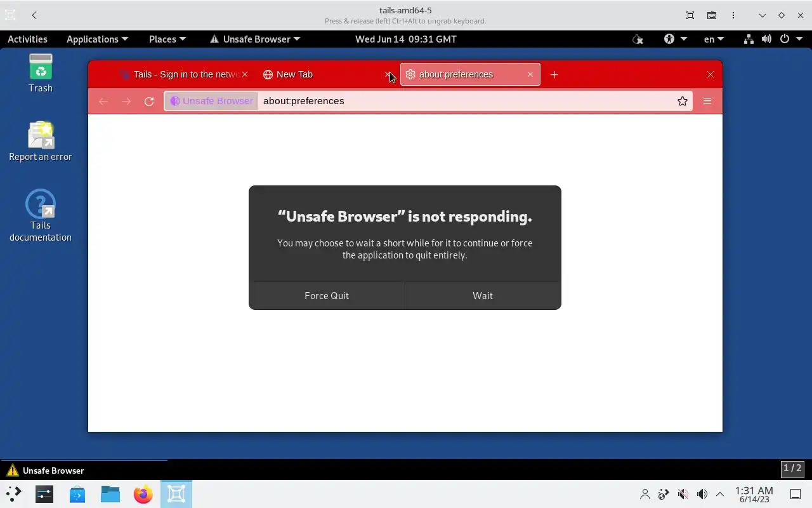Click the host tray volume icon
This screenshot has height=508, width=812.
[x=702, y=494]
